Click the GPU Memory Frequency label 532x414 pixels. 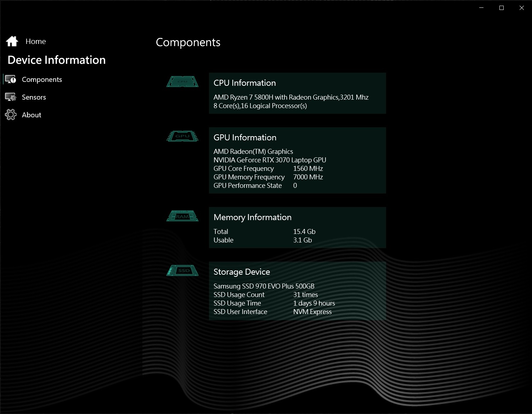[249, 177]
